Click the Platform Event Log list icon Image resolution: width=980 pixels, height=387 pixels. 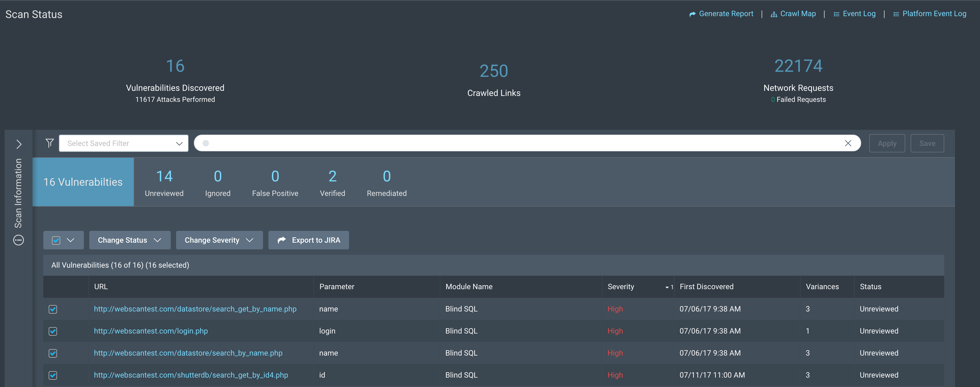pos(896,14)
